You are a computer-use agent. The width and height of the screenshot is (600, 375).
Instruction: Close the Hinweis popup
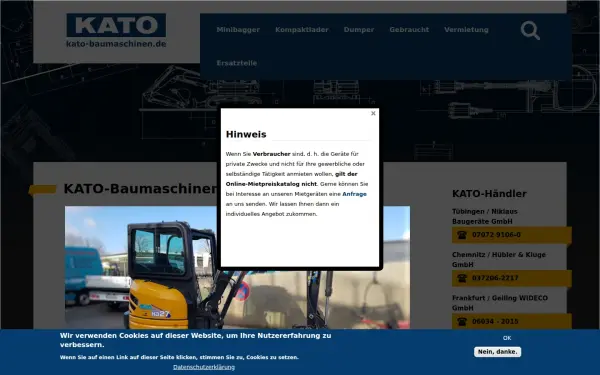(373, 113)
